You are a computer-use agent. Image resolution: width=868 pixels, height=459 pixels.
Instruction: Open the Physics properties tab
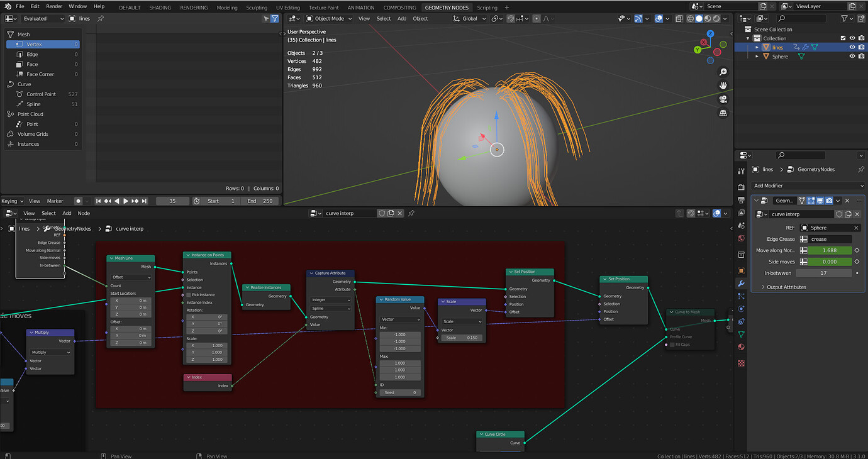(x=741, y=309)
